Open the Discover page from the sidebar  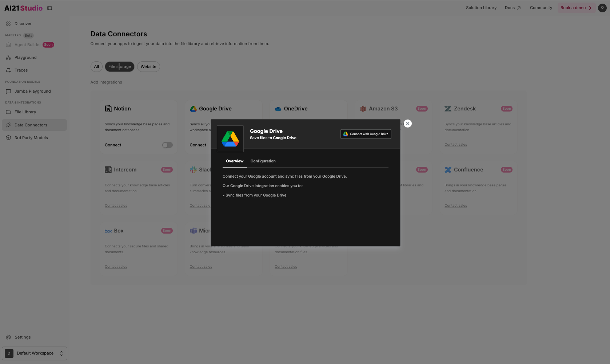point(23,23)
